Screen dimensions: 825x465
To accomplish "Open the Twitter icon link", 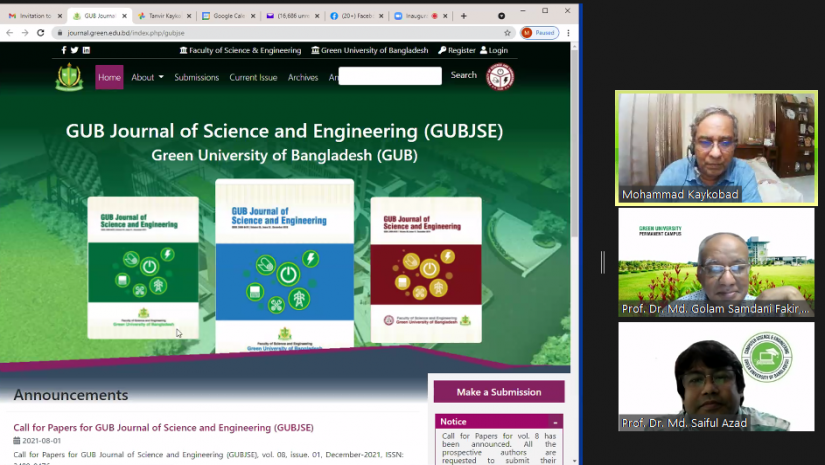I will tap(75, 50).
